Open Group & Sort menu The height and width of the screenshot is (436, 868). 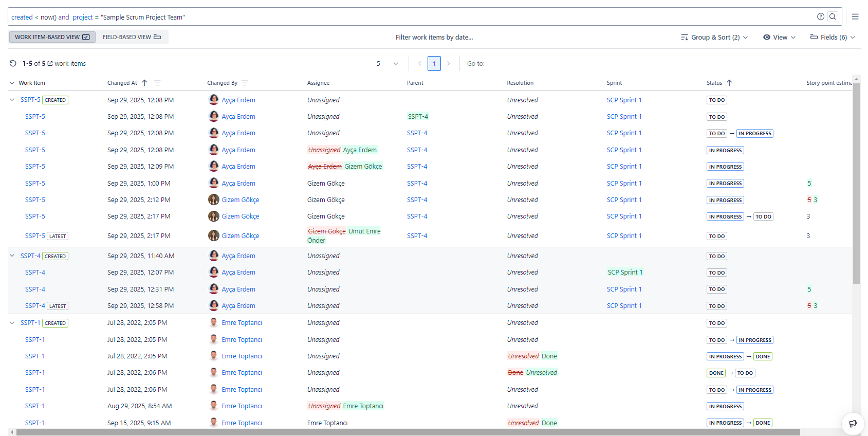coord(714,37)
